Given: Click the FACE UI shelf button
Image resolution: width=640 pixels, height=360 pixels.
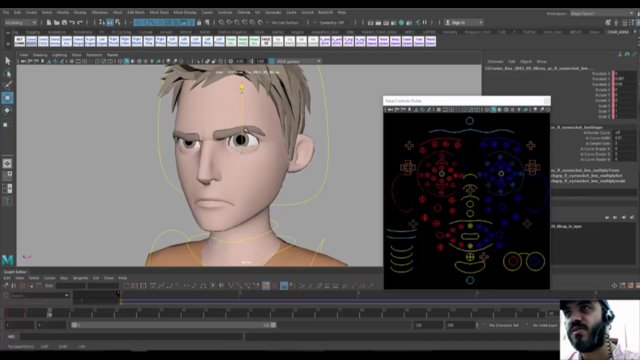Looking at the screenshot, I should (x=266, y=41).
